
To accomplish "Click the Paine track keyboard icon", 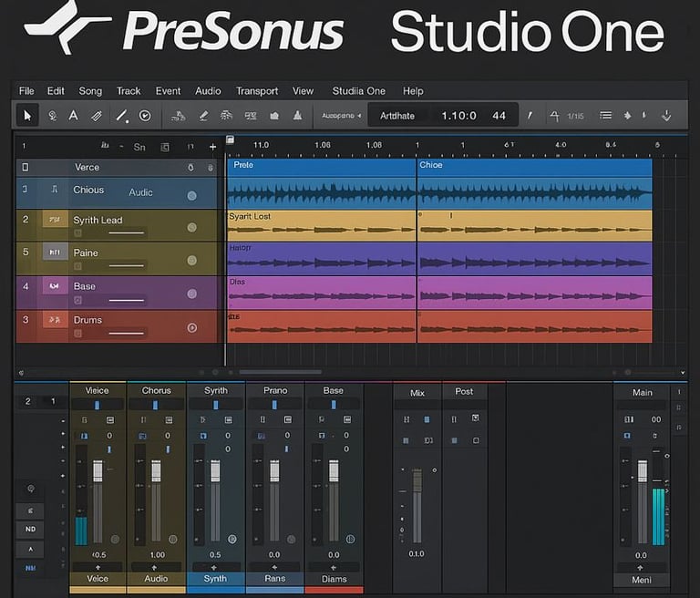I will coord(55,252).
